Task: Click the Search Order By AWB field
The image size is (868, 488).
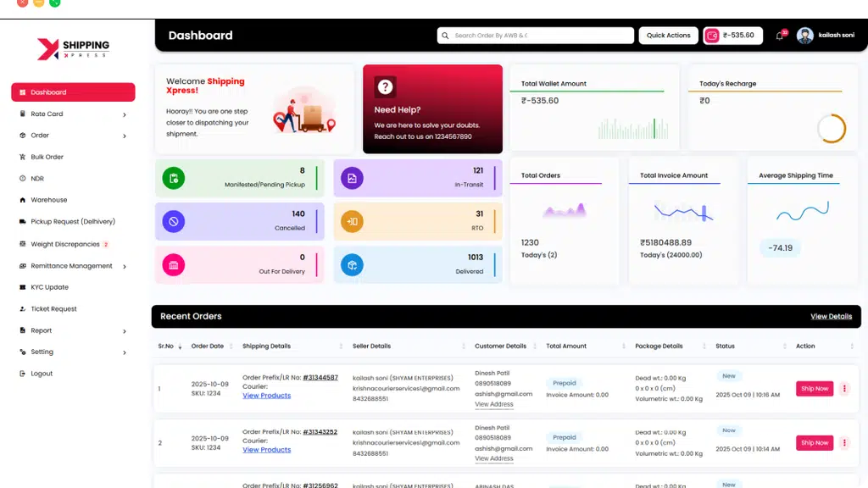Action: (x=536, y=36)
